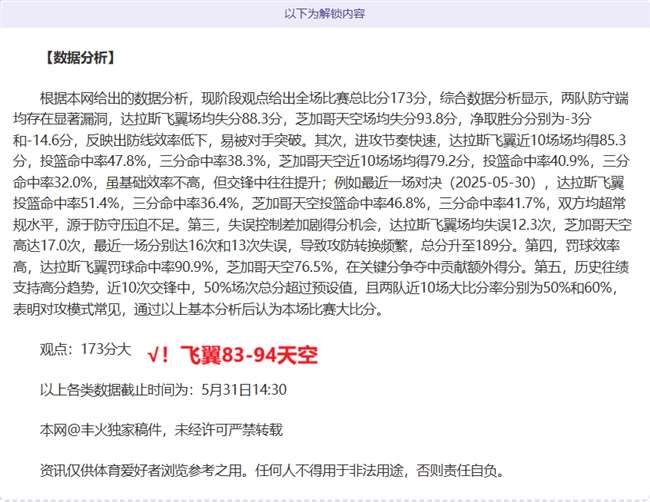Click the line beginning 高，达拉斯飞翼罚球命中率90.9%
Screen dimensions: 650x502
(321, 267)
